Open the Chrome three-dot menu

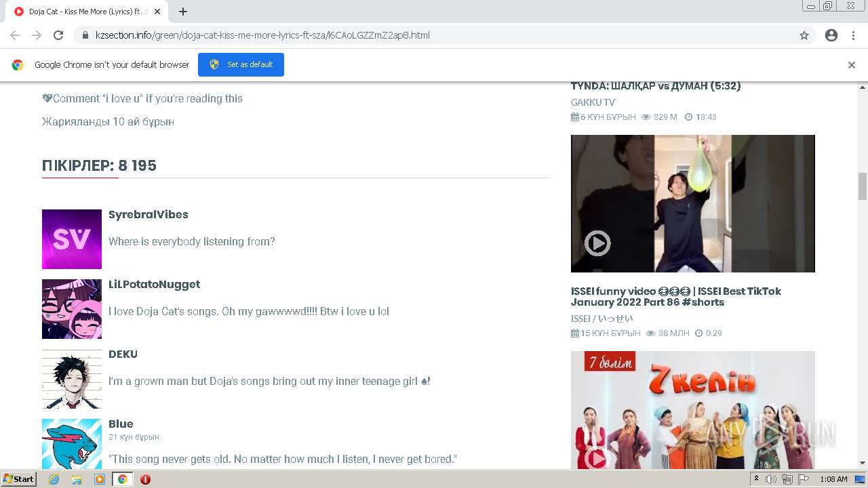[x=853, y=35]
